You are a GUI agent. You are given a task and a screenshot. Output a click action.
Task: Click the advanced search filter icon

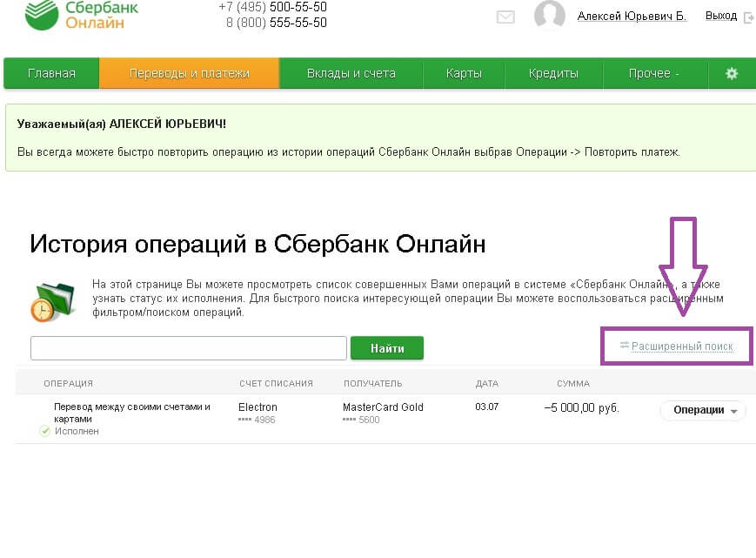tap(624, 346)
